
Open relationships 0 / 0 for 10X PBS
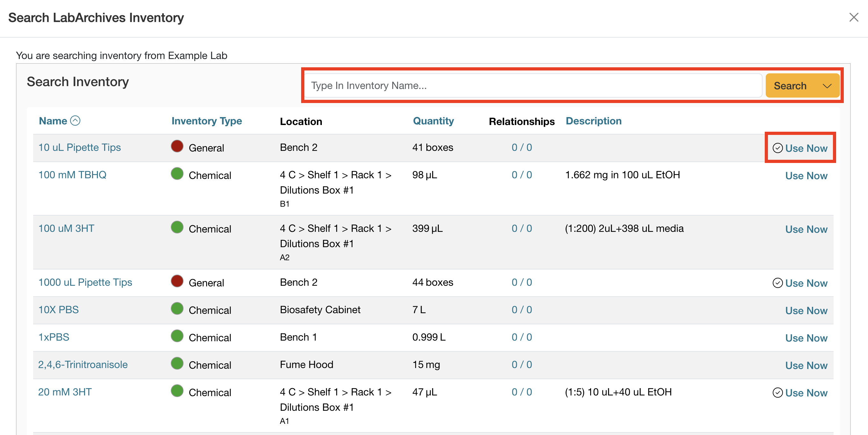[522, 310]
